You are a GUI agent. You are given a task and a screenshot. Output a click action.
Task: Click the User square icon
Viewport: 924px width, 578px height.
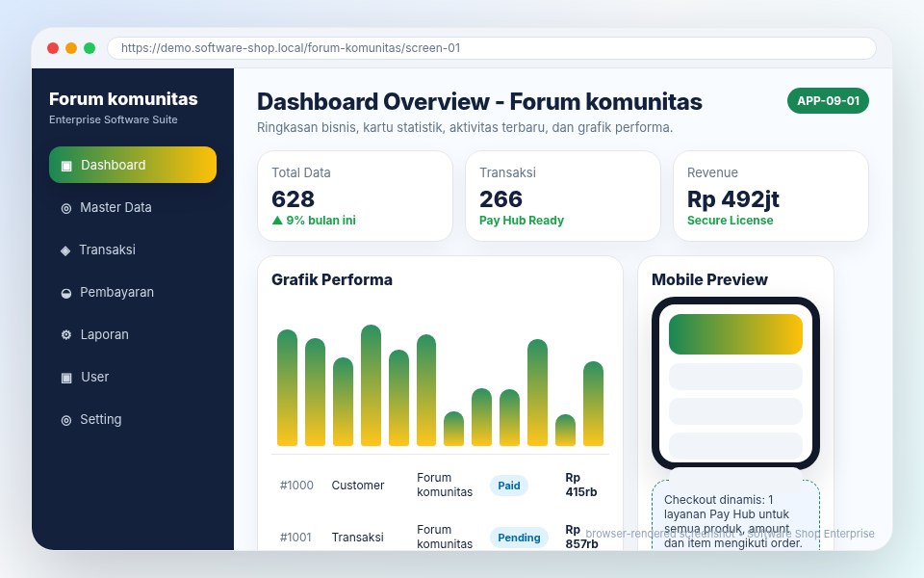point(66,378)
